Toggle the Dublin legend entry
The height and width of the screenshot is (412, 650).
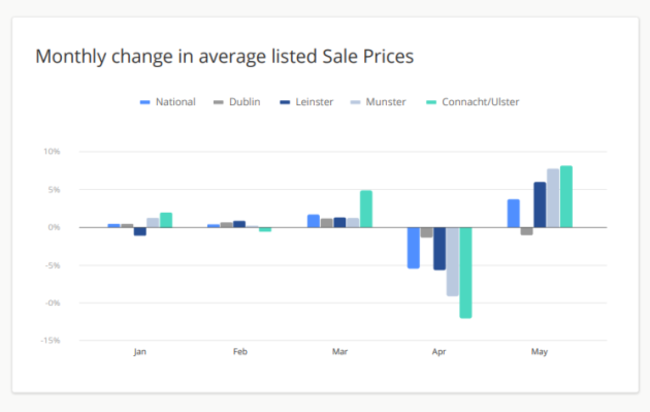point(237,102)
